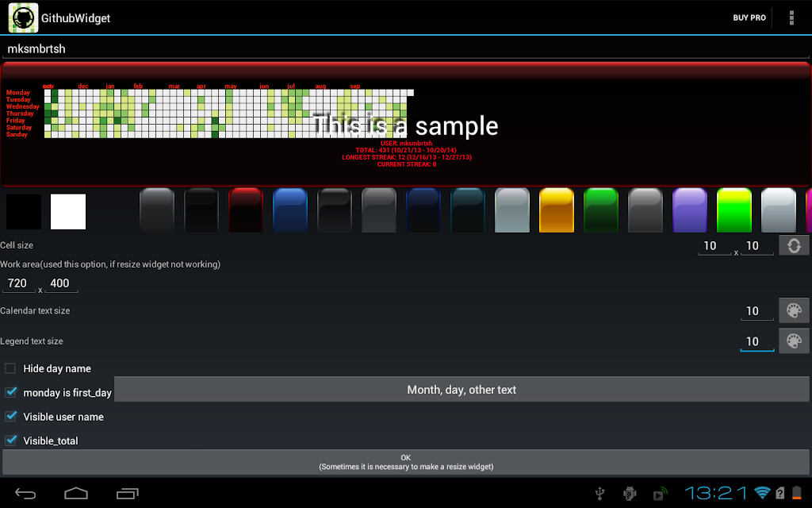812x508 pixels.
Task: Click the Month, day, other text button
Action: tap(462, 389)
